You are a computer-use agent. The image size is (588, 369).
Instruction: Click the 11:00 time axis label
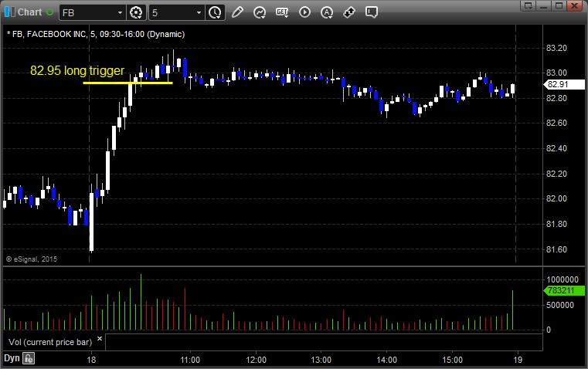[190, 360]
